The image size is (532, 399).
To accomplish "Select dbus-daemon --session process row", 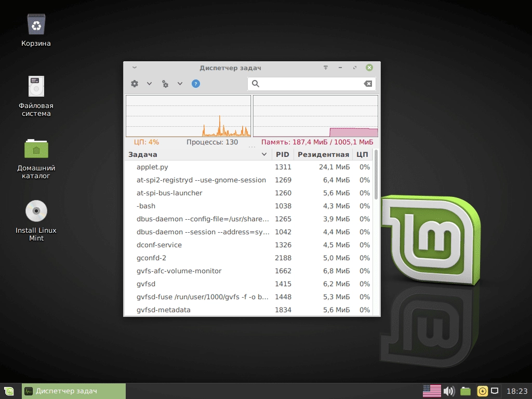I will coord(249,232).
